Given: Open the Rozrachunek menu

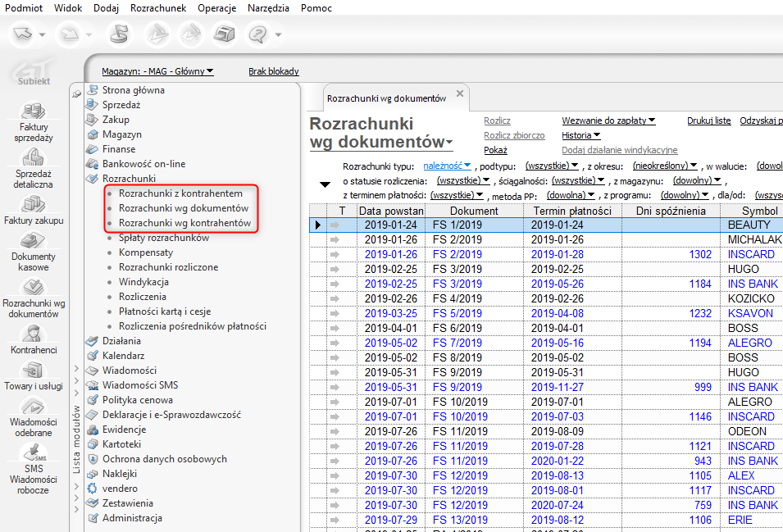Looking at the screenshot, I should coord(159,8).
